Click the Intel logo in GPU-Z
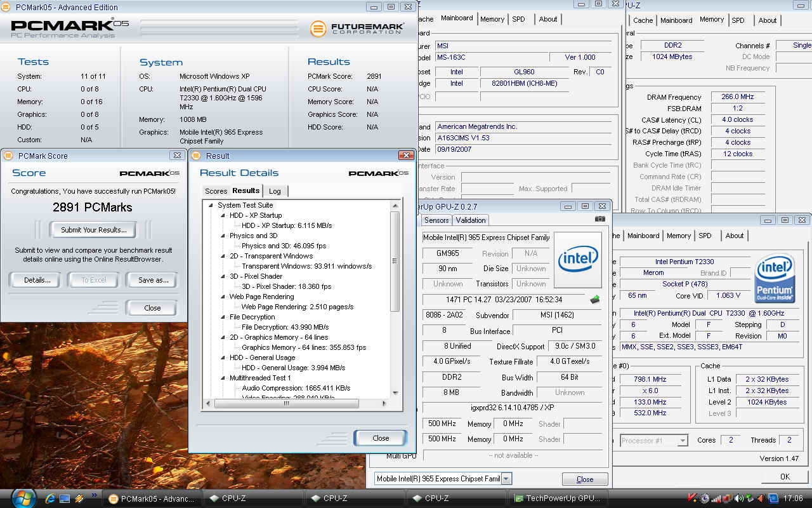Image resolution: width=812 pixels, height=508 pixels. click(x=578, y=260)
